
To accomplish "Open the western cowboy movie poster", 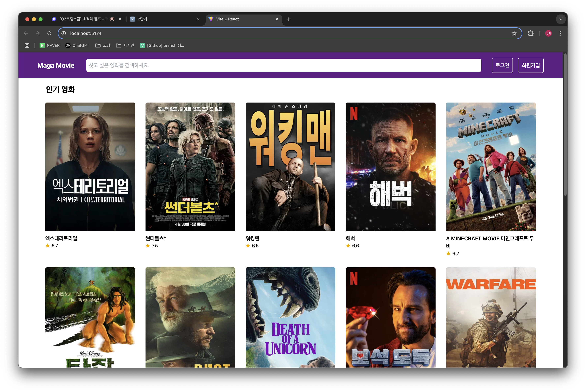I will pyautogui.click(x=190, y=317).
